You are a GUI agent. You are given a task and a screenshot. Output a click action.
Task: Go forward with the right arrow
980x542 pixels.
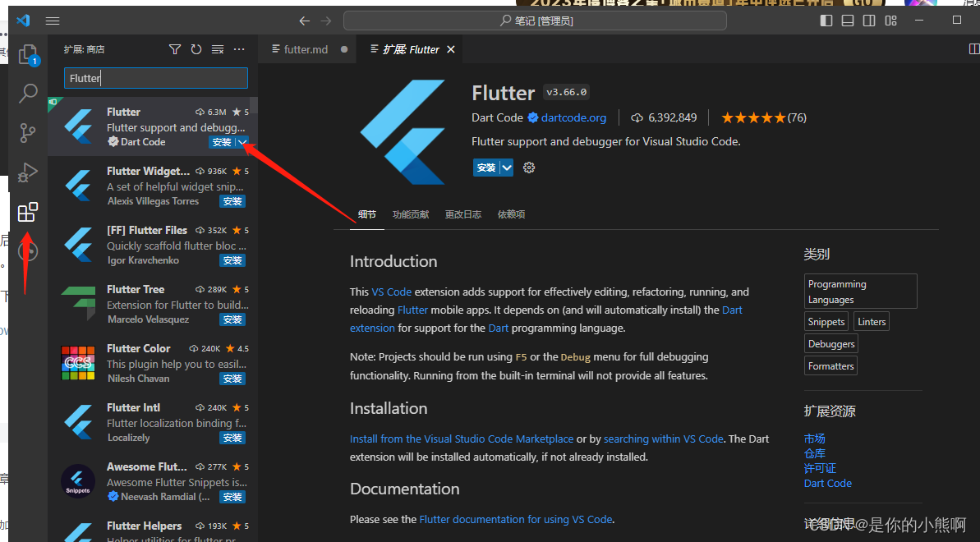coord(326,21)
